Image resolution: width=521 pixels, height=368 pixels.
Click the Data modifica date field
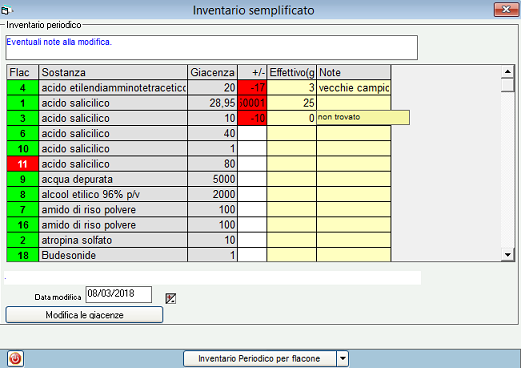[x=119, y=294]
